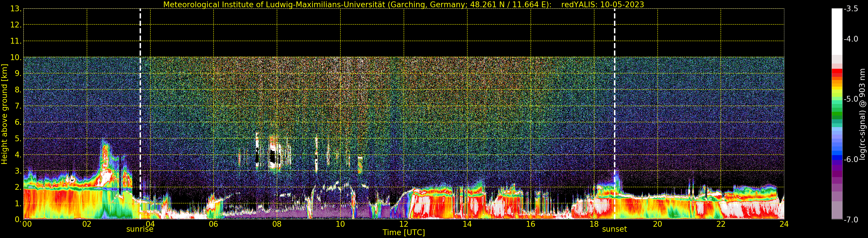Click the plot title 'redYALIS: 10-05-2023'
The height and width of the screenshot is (238, 868).
coord(602,4)
